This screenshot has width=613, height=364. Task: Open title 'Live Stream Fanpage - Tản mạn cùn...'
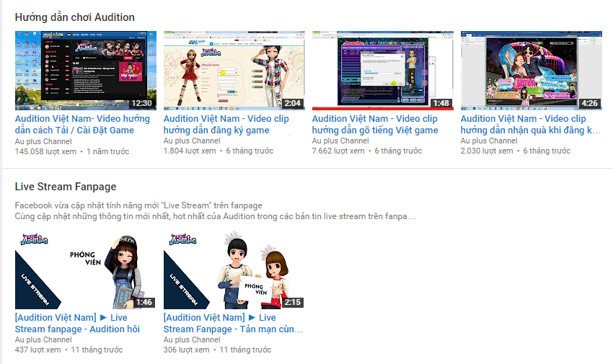[x=233, y=324]
